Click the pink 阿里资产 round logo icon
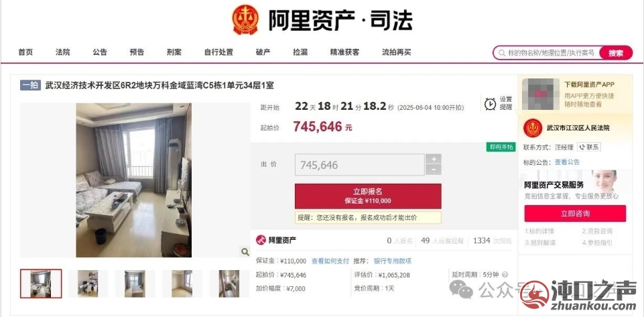This screenshot has height=317, width=644. pyautogui.click(x=261, y=240)
